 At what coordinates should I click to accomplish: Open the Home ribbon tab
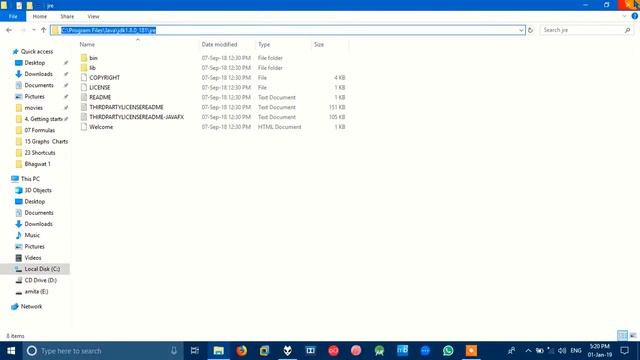pyautogui.click(x=40, y=16)
